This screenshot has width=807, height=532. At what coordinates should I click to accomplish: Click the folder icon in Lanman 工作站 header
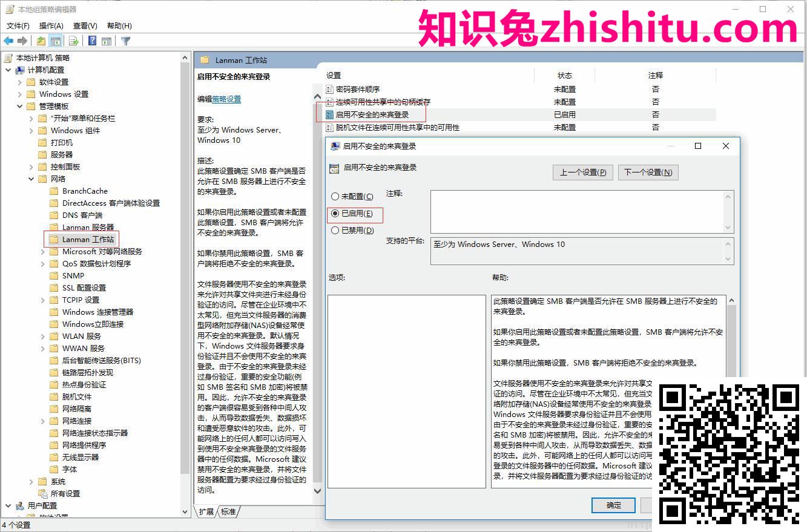[205, 60]
